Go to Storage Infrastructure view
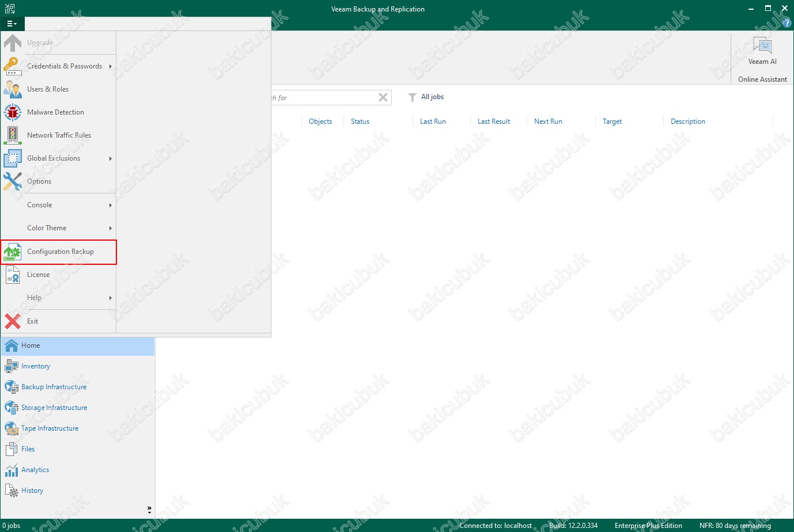The image size is (794, 532). pyautogui.click(x=78, y=408)
